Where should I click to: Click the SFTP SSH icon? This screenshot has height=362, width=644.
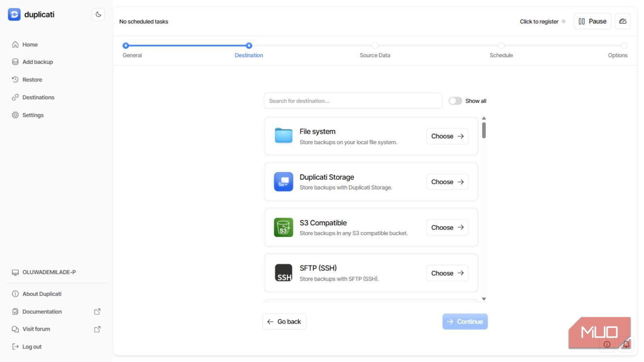283,273
